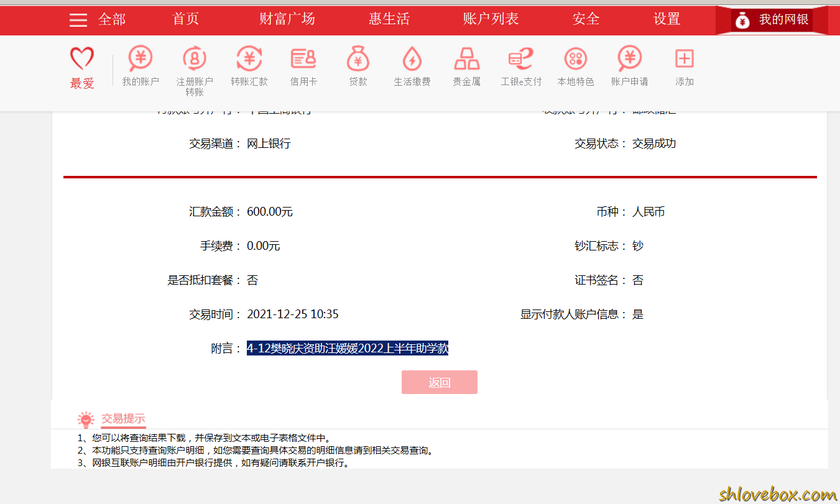Open 惠生活 menu item
This screenshot has width=840, height=504.
point(389,19)
